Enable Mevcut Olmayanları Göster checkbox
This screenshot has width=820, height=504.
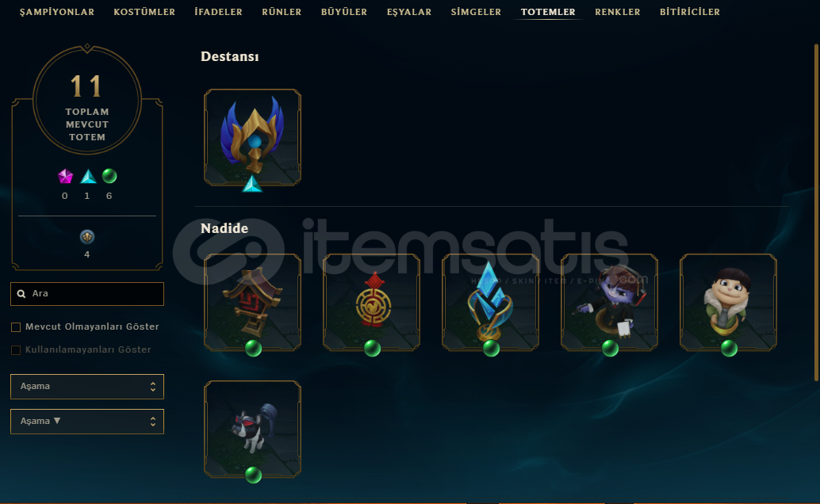[16, 327]
